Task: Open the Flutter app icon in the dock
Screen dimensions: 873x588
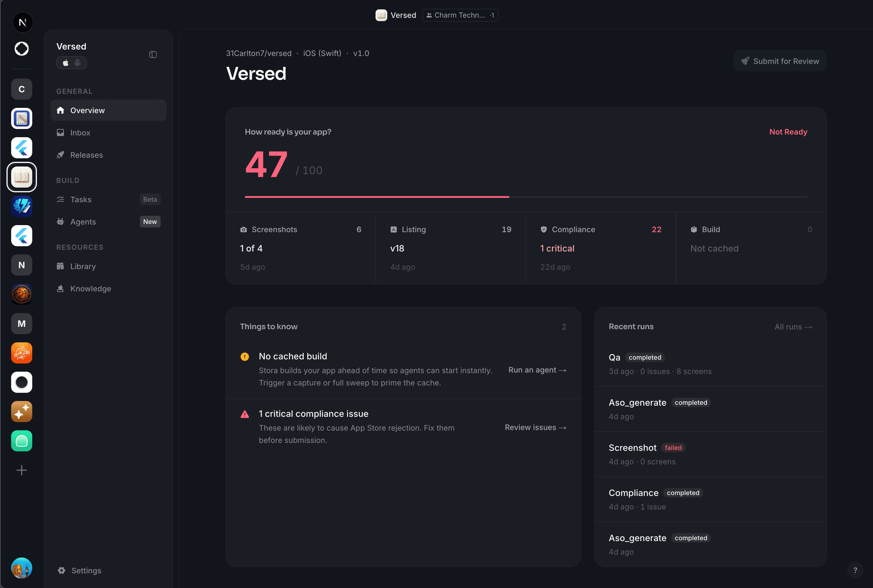Action: (21, 148)
